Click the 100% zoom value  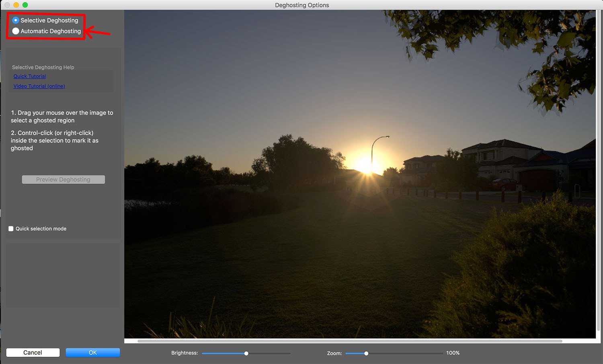[x=453, y=353]
